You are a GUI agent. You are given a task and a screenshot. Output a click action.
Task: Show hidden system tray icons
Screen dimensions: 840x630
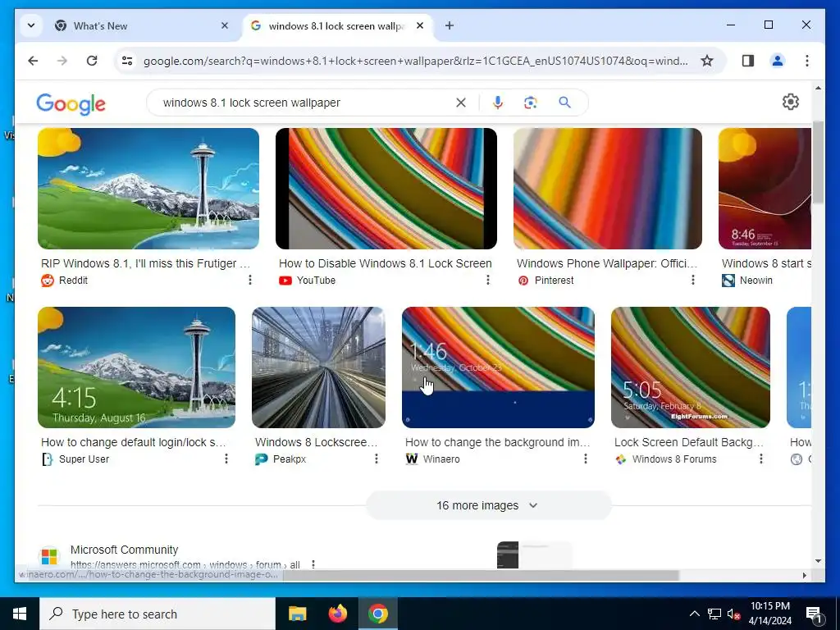(694, 614)
